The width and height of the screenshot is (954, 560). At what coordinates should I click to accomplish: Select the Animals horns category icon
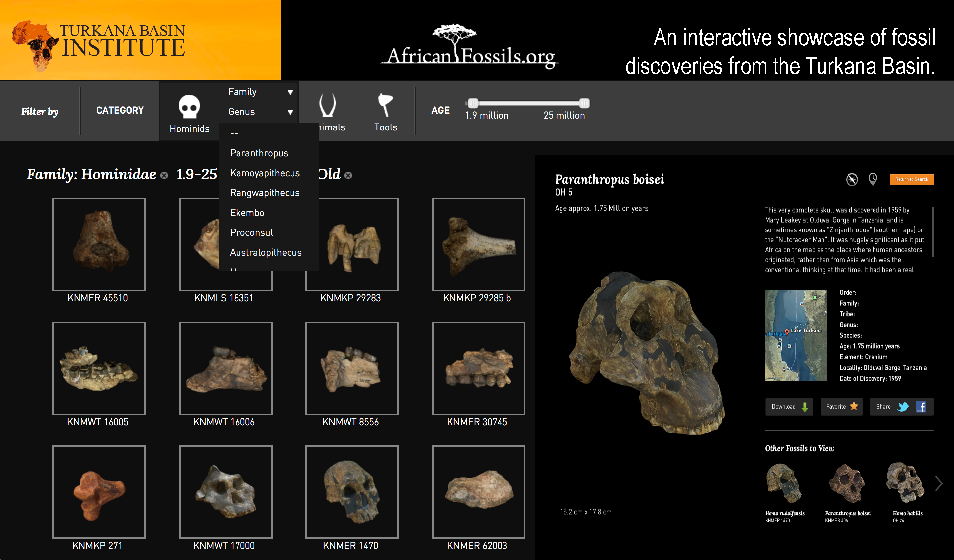(328, 105)
